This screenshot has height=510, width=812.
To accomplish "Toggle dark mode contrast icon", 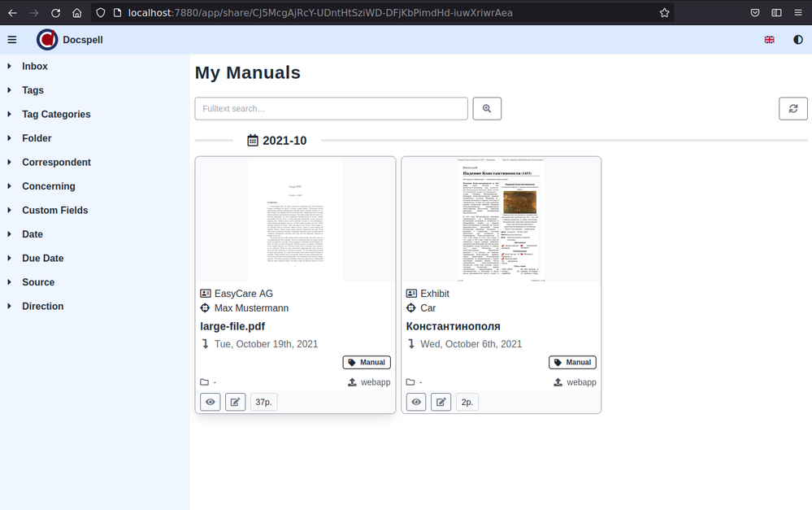I will tap(797, 40).
